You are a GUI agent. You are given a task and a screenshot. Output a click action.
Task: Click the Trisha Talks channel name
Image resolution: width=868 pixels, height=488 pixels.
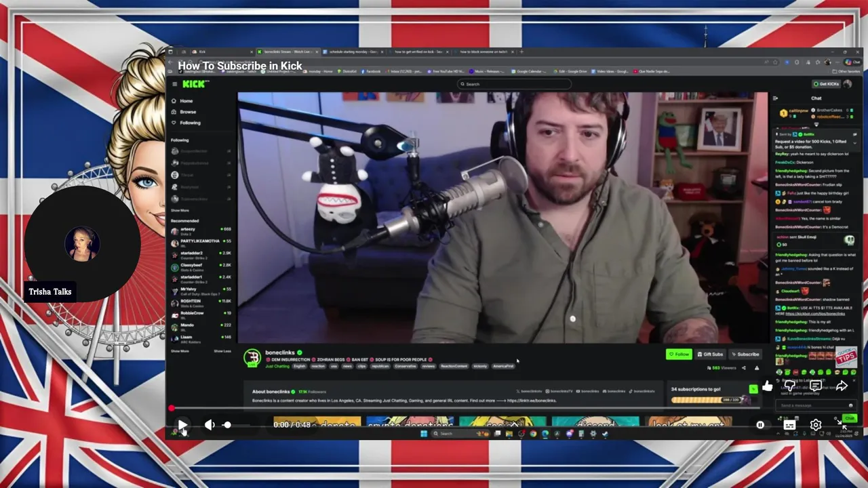point(50,291)
